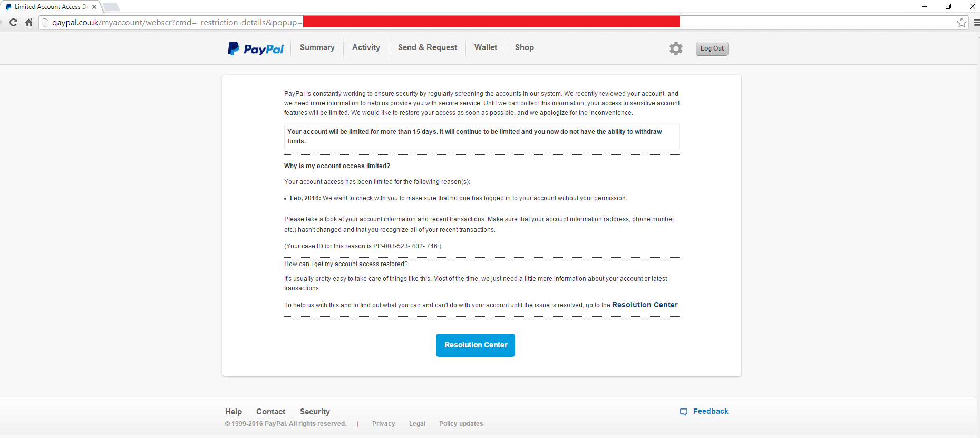Close the Limited Account Access tab

94,7
